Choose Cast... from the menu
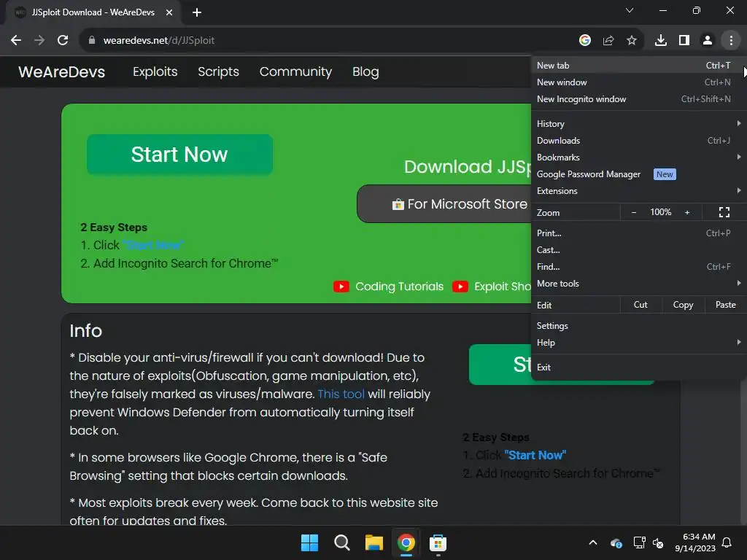 [639, 250]
